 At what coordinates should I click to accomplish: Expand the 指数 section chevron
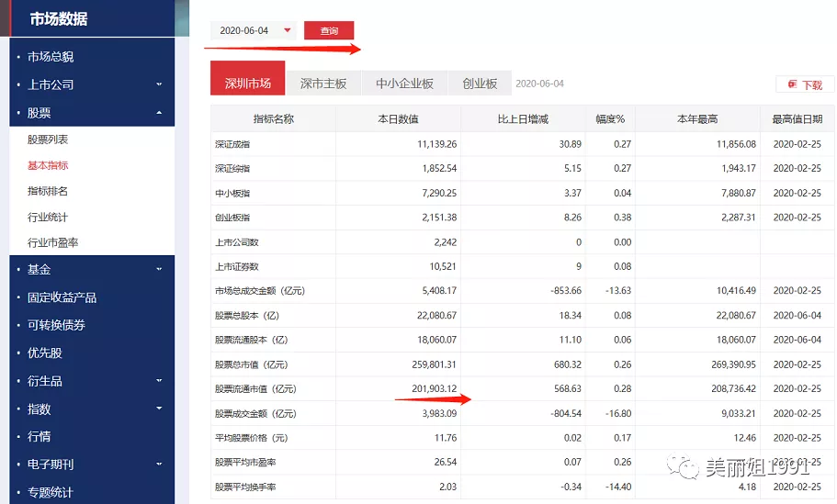[159, 409]
